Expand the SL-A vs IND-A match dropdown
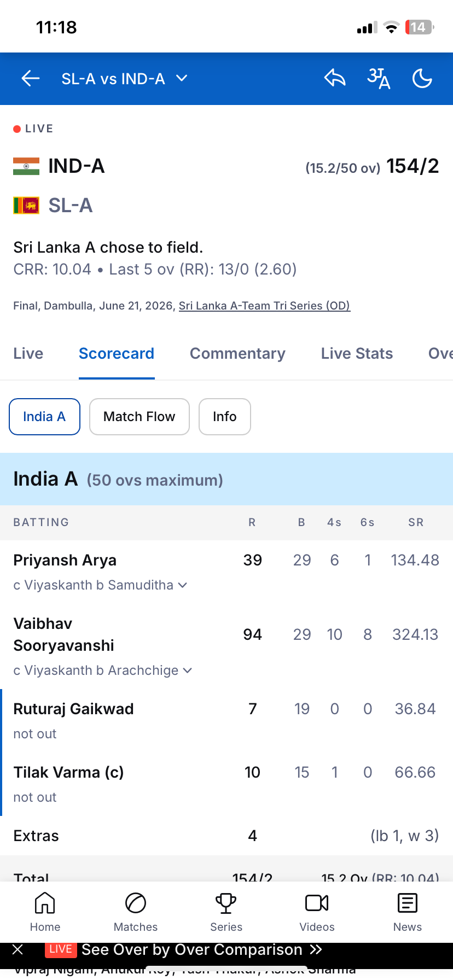The image size is (453, 980). coord(125,79)
